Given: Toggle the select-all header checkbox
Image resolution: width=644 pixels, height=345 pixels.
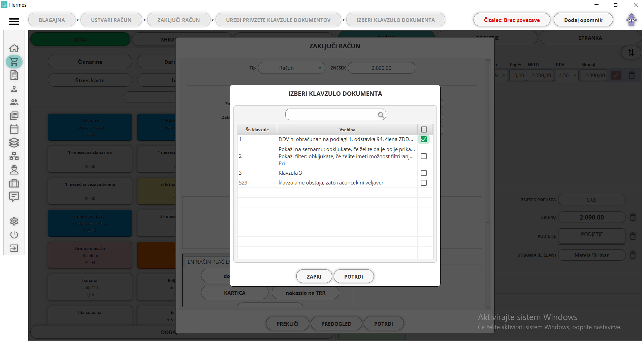Looking at the screenshot, I should tap(424, 130).
